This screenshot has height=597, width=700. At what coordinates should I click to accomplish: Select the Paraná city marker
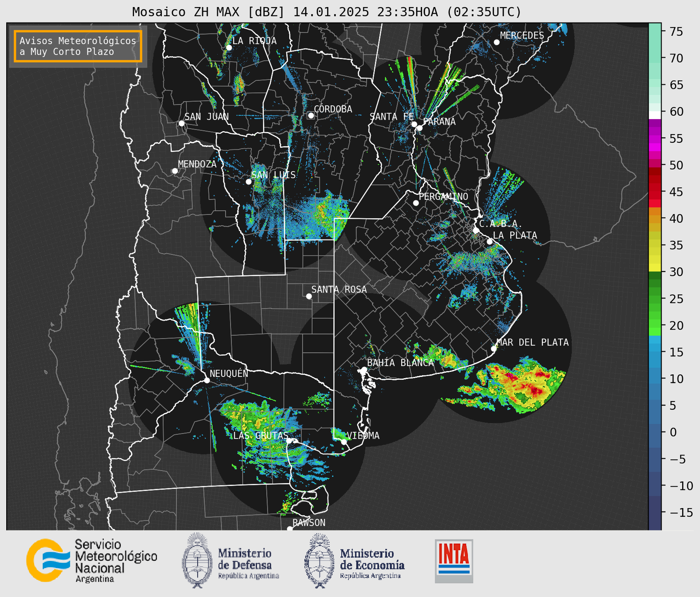pos(420,128)
